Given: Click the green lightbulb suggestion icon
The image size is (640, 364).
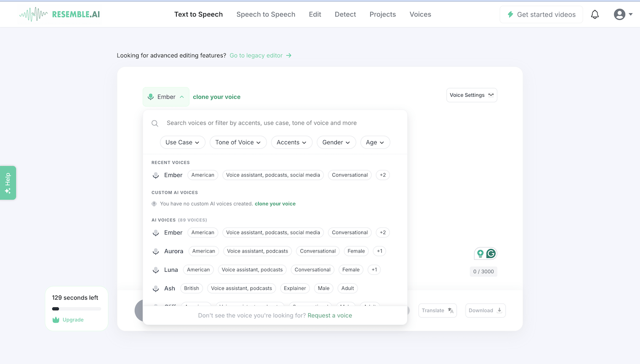Looking at the screenshot, I should pyautogui.click(x=480, y=253).
